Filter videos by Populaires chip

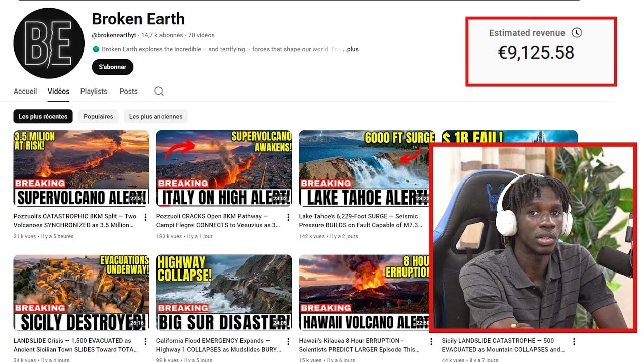pos(98,116)
